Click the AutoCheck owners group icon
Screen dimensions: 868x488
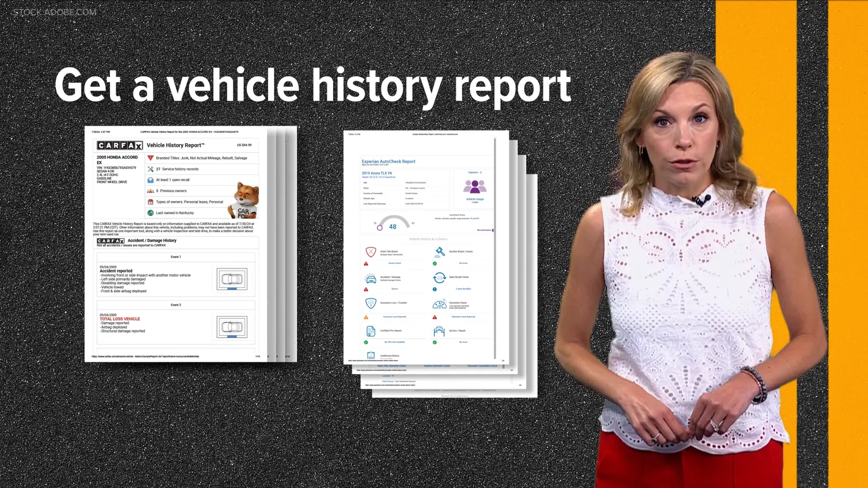click(475, 187)
